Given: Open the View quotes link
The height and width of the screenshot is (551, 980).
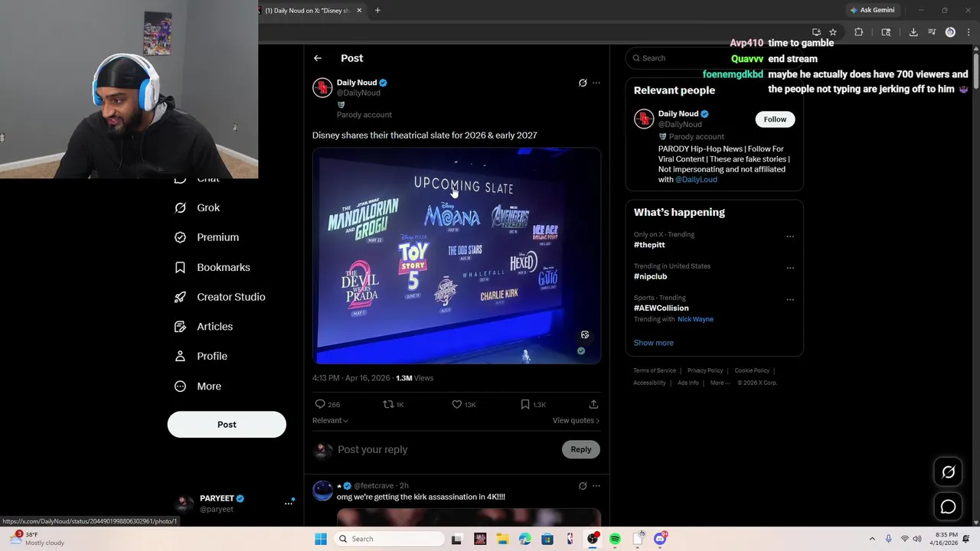Looking at the screenshot, I should pyautogui.click(x=576, y=420).
